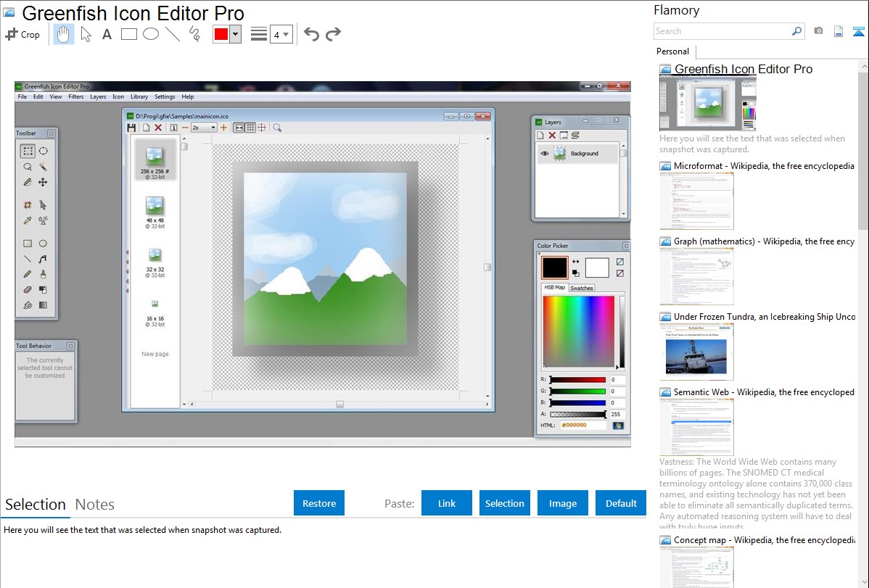Select the Move (four-arrow) tool in Greenfish
This screenshot has height=588, width=869.
click(44, 182)
